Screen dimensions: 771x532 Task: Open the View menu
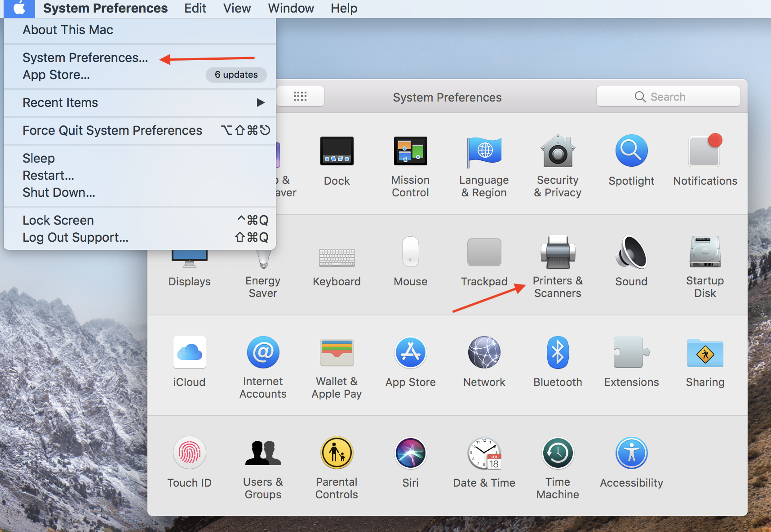point(237,8)
